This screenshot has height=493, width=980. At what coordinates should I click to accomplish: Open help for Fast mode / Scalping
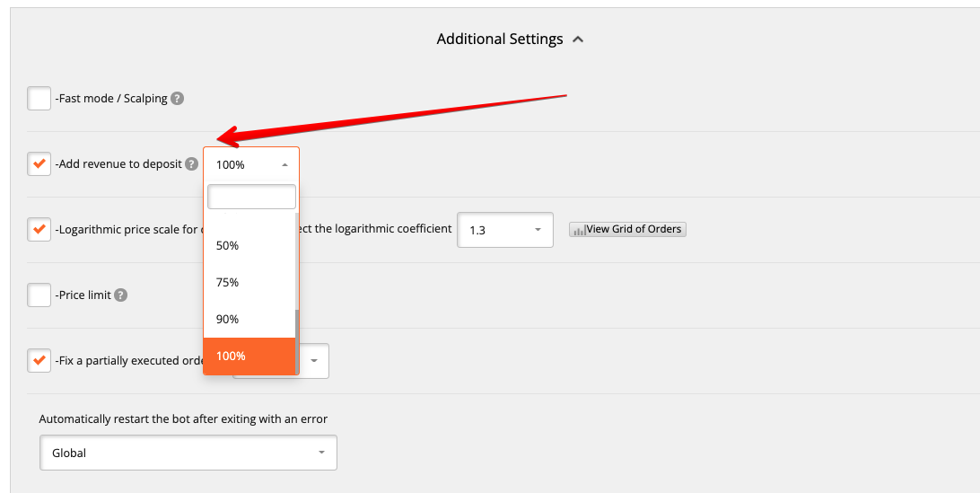178,98
